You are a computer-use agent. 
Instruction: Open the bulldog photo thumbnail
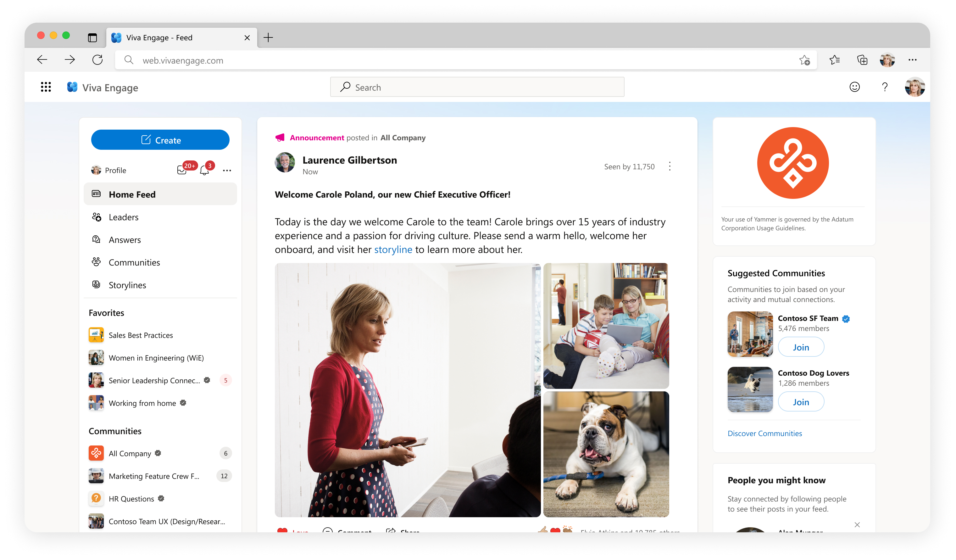[x=606, y=454]
